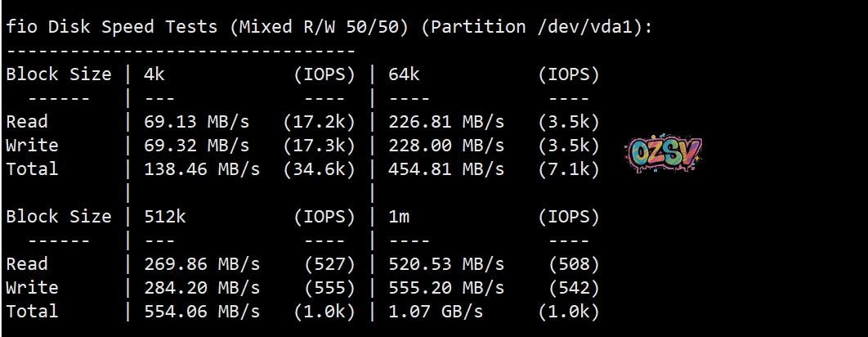Click the 269.86 MB/s read speed
This screenshot has width=868, height=337.
(x=201, y=264)
